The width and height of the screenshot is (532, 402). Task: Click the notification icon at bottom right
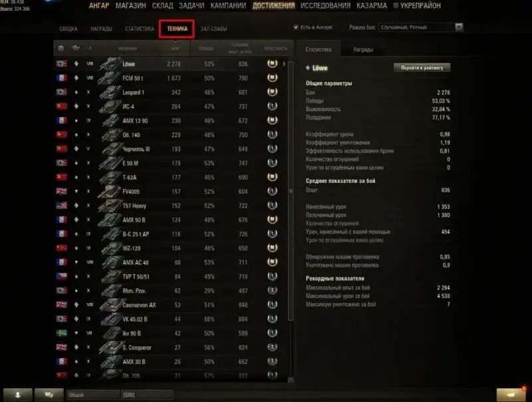(x=511, y=395)
